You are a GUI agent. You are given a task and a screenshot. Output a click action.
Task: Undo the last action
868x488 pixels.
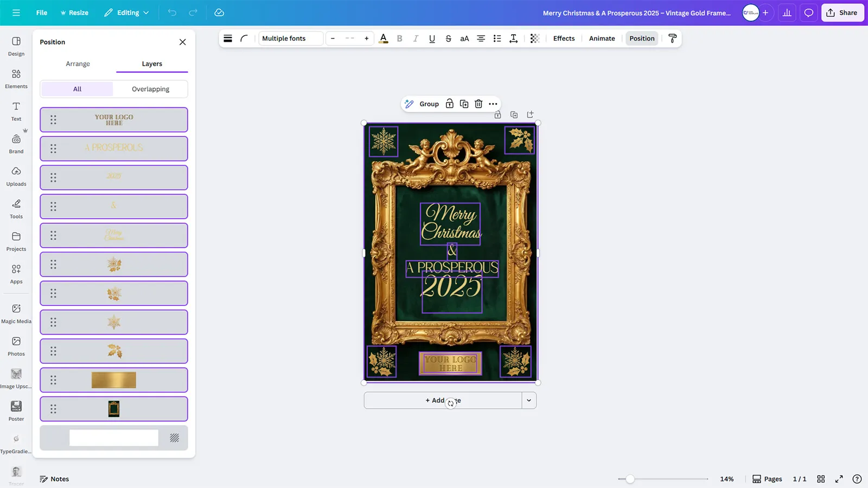pyautogui.click(x=172, y=12)
